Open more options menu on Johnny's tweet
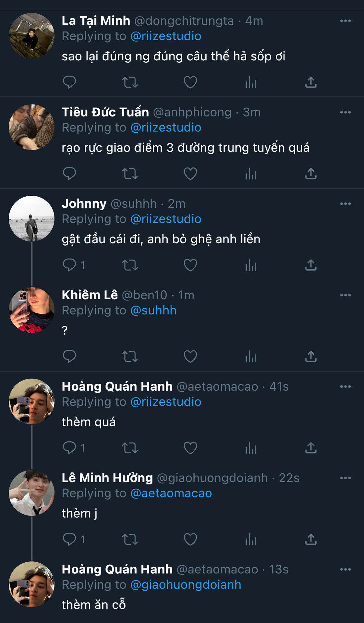Viewport: 364px width, 623px height. coord(345,204)
